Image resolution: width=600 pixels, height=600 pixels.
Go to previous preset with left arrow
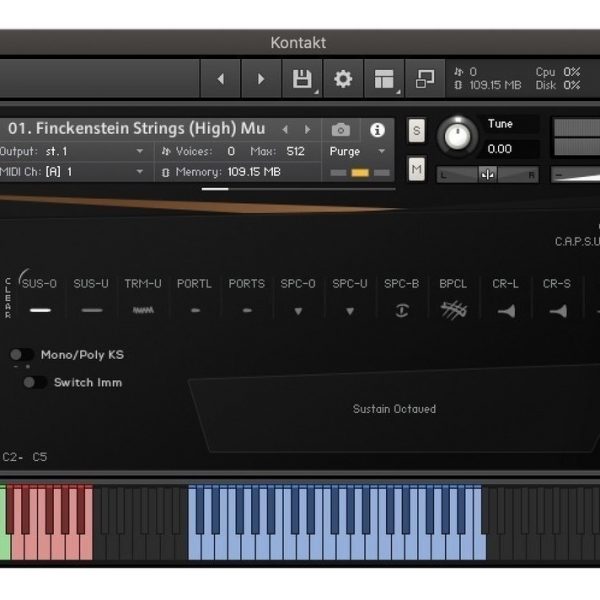pyautogui.click(x=221, y=79)
